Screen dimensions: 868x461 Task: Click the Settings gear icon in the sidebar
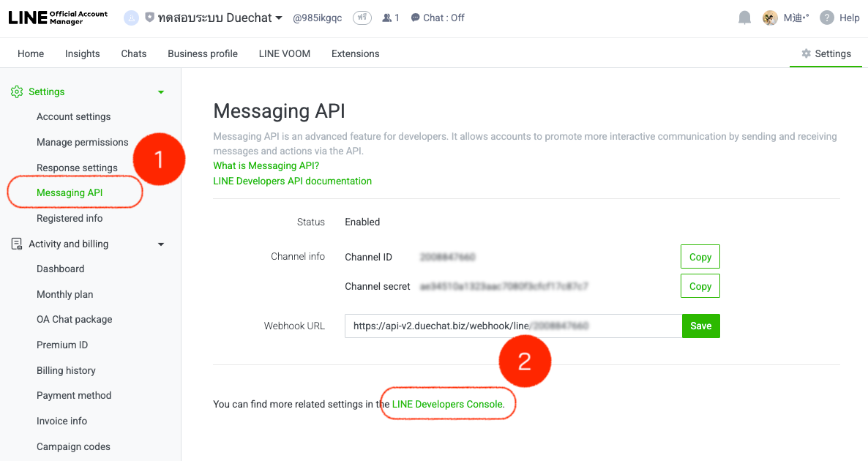tap(16, 91)
